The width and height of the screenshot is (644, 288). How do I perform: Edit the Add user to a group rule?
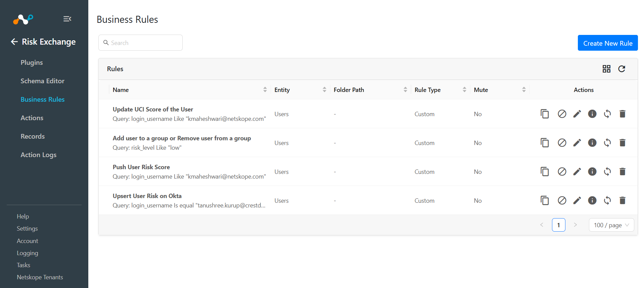click(x=577, y=143)
